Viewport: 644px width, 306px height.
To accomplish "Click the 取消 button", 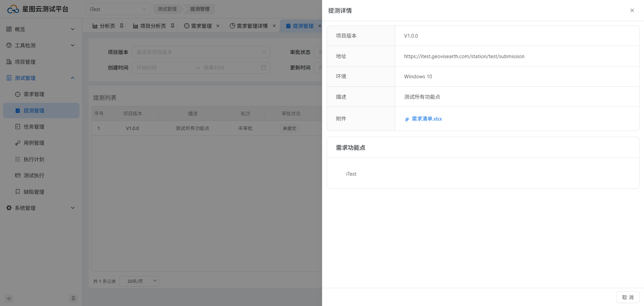I will point(627,297).
